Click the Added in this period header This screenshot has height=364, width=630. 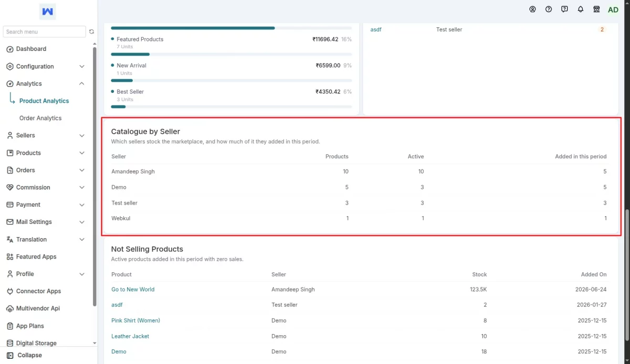581,156
